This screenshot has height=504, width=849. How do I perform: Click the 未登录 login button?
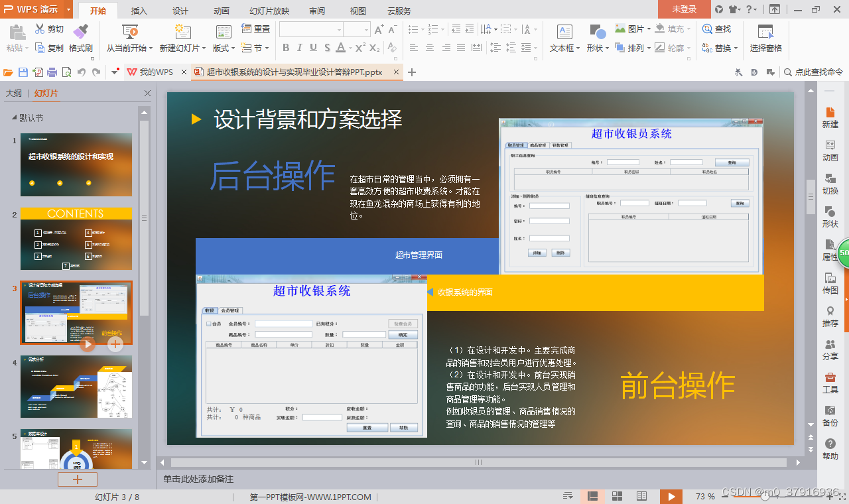[x=684, y=10]
